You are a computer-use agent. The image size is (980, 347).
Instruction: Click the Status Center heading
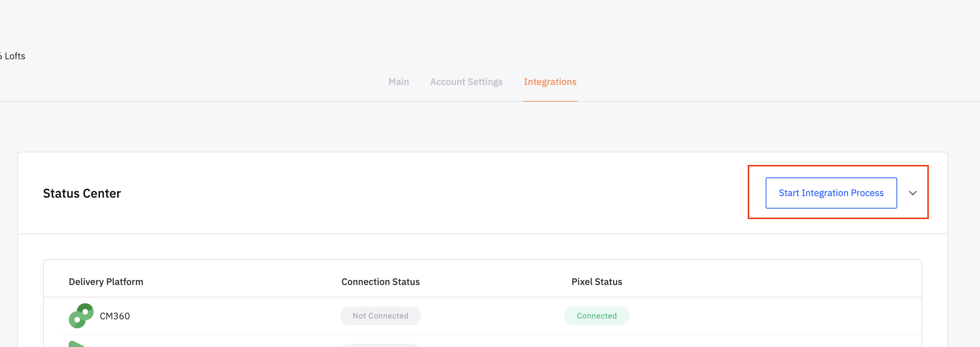click(x=82, y=193)
